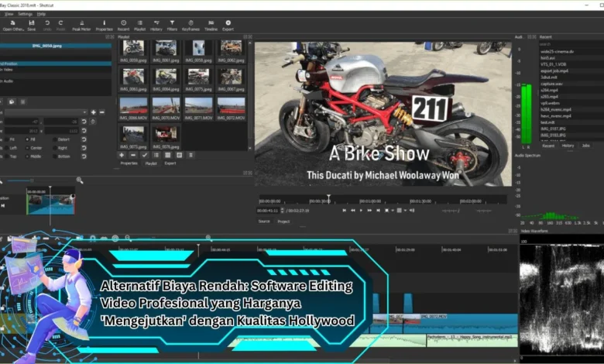Screen dimensions: 604x364
Task: Open the Filters panel from toolbar
Action: pyautogui.click(x=172, y=26)
